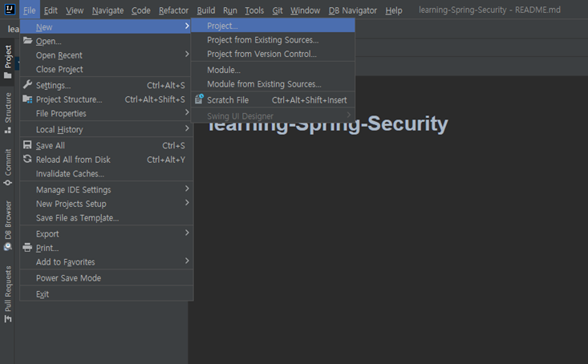Click Close Project in File menu
Viewport: 588px width, 364px height.
click(x=106, y=69)
